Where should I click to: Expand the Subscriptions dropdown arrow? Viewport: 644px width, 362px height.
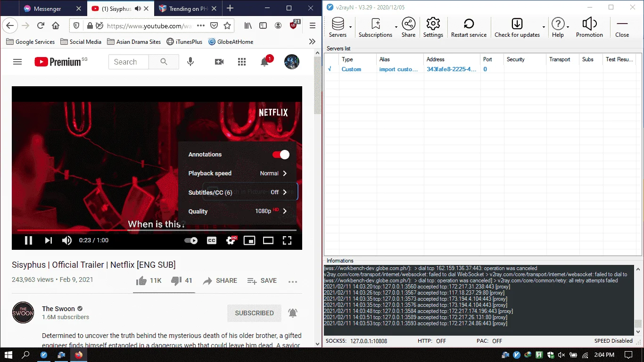click(396, 27)
